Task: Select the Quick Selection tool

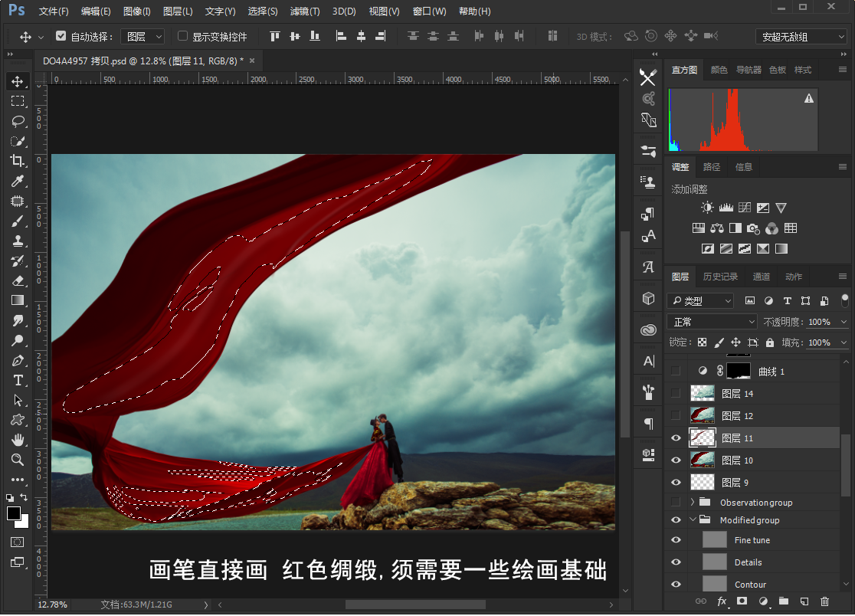Action: tap(18, 141)
